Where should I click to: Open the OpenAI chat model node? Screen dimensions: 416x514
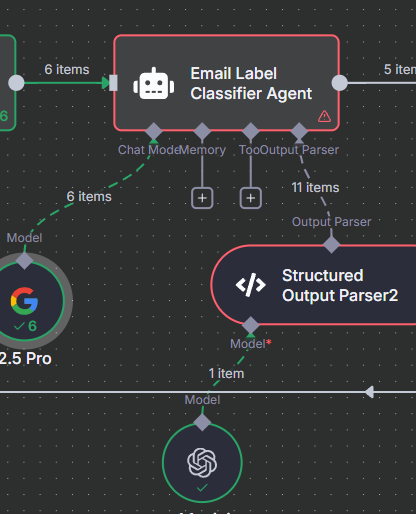(x=202, y=462)
